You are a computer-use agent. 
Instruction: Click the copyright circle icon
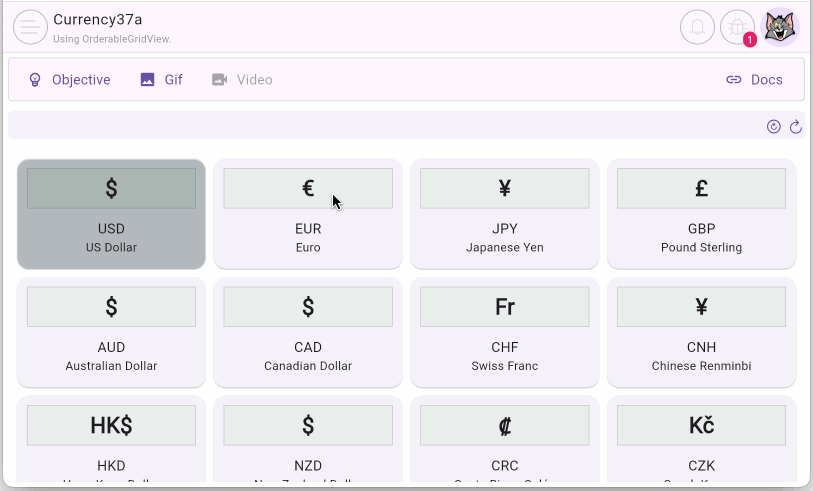point(773,126)
